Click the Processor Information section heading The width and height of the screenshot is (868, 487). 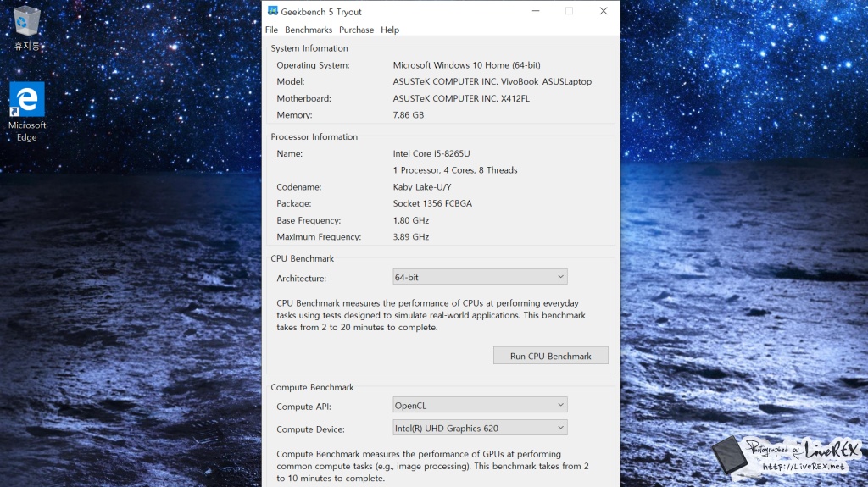314,136
